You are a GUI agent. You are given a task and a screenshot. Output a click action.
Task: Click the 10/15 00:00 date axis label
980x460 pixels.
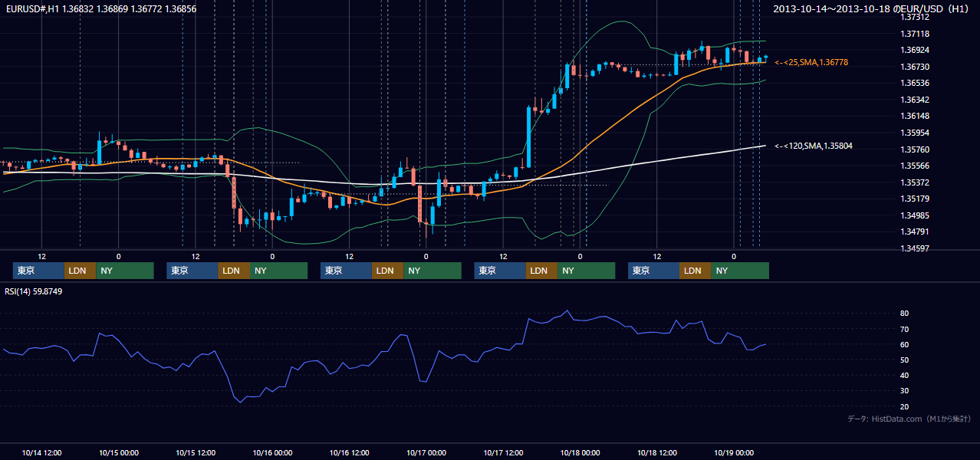coord(118,452)
